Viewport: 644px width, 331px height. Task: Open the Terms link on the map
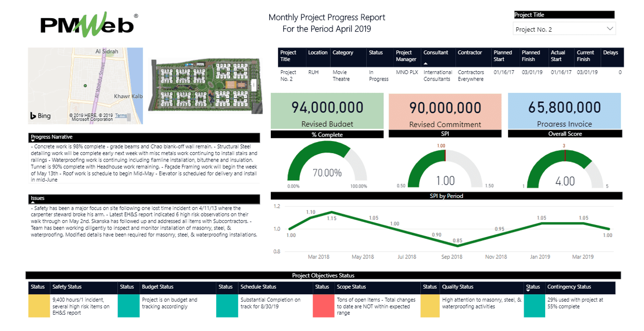click(x=121, y=116)
